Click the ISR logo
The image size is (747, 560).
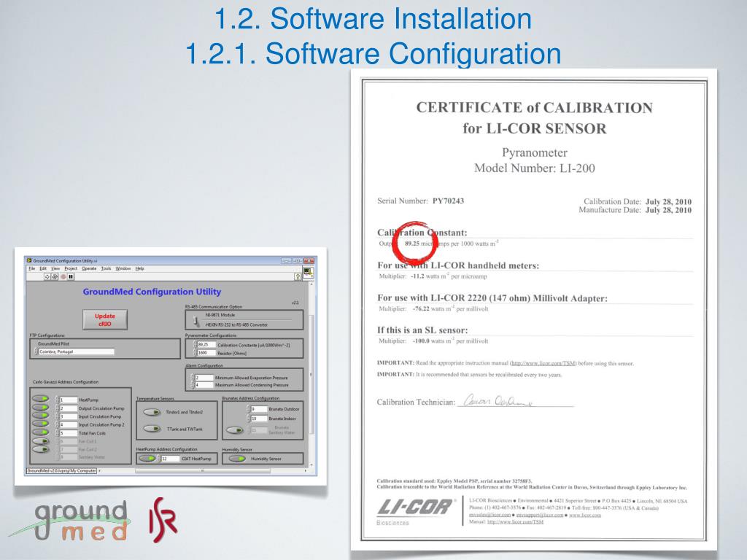(x=163, y=519)
